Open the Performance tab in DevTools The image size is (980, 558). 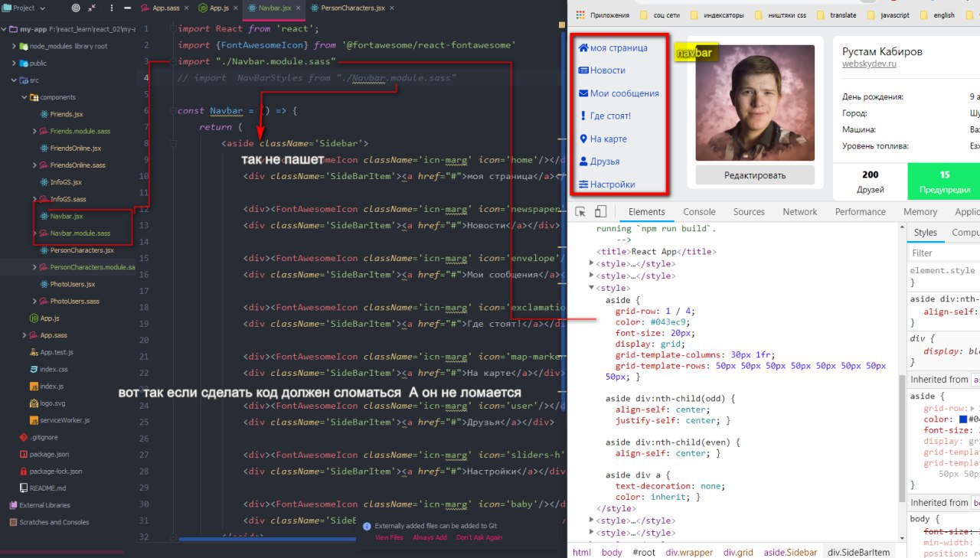pyautogui.click(x=861, y=212)
